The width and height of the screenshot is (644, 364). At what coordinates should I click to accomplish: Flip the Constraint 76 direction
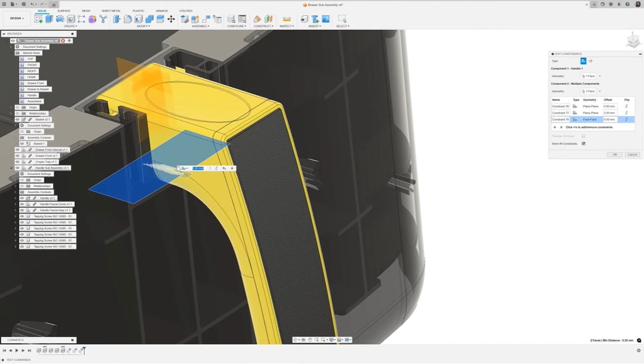tap(626, 106)
